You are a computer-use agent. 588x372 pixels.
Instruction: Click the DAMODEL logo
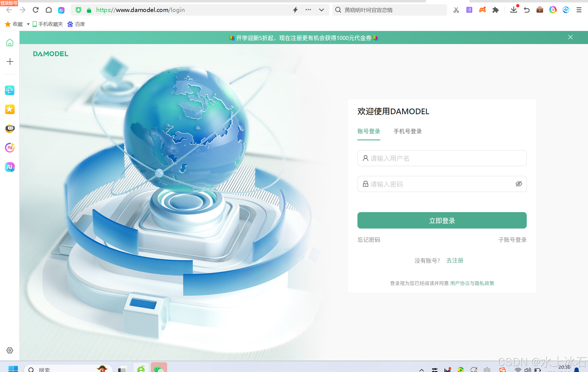coord(51,54)
